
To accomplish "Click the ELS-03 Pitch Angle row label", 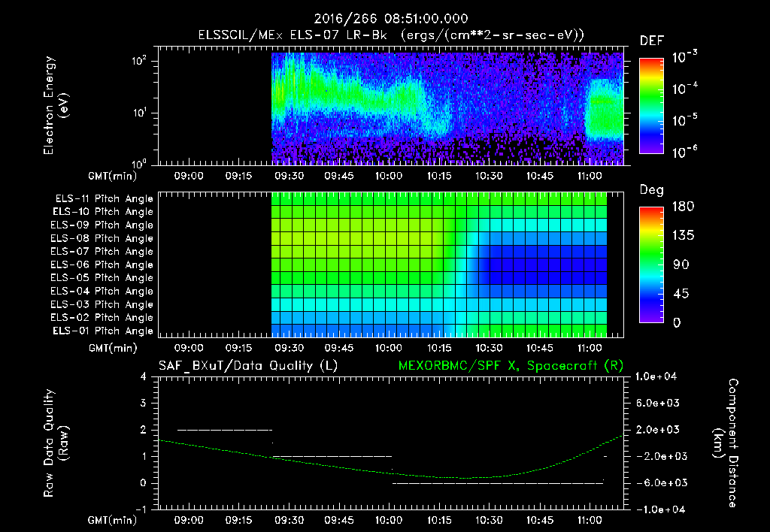I will coord(102,305).
